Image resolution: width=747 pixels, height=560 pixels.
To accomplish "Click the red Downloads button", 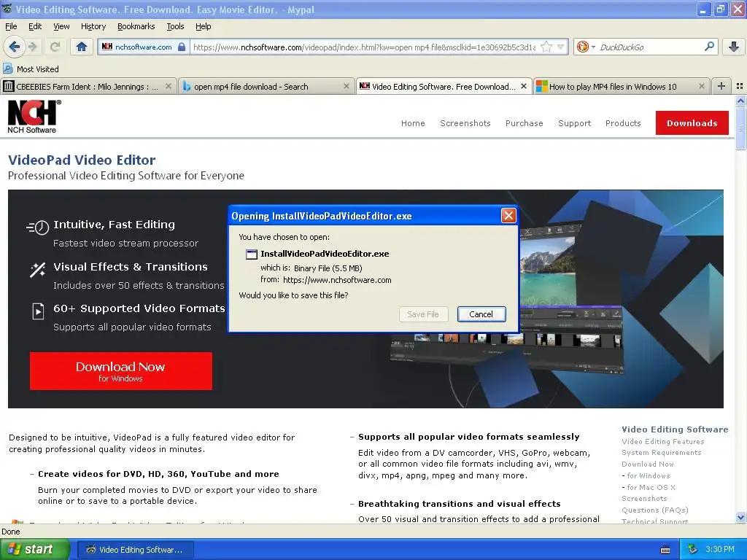I will click(x=692, y=122).
